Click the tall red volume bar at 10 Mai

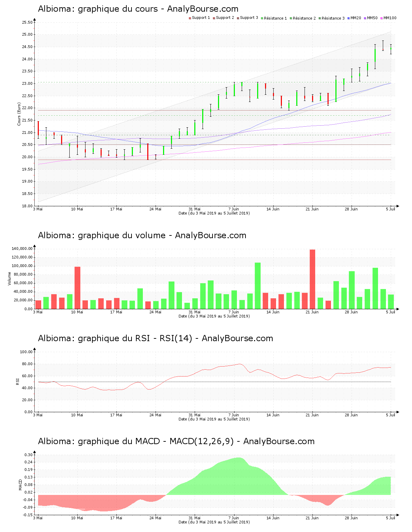[x=77, y=288]
